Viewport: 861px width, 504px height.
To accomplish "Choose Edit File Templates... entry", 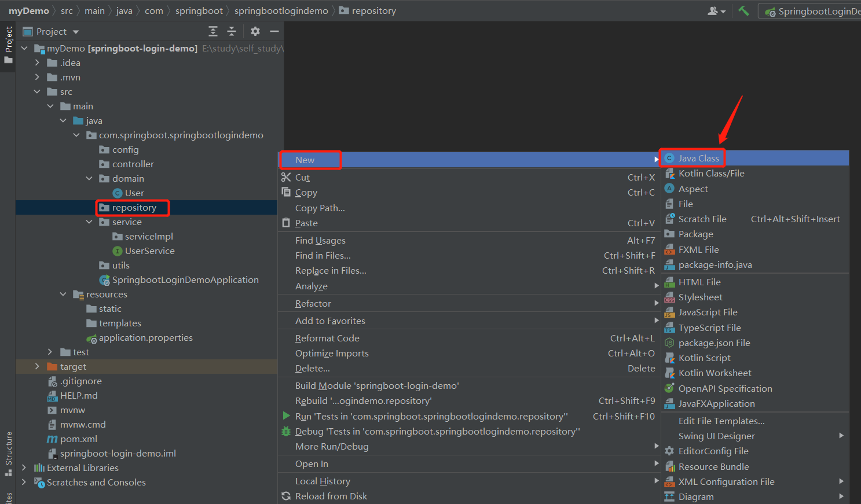I will coord(755,421).
